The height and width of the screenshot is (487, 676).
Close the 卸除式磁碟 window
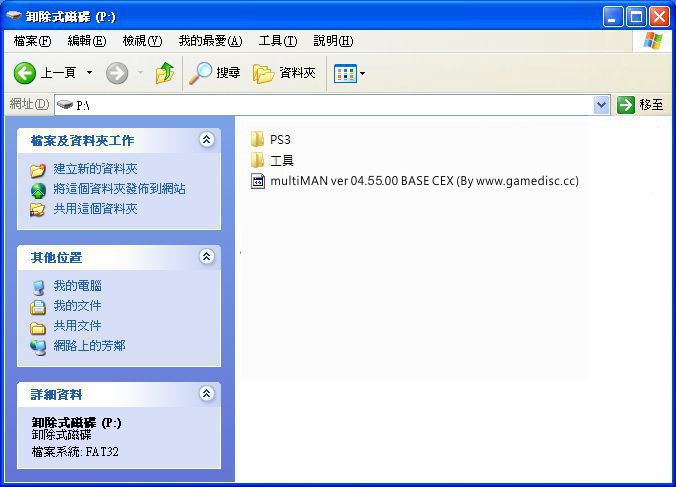(659, 17)
